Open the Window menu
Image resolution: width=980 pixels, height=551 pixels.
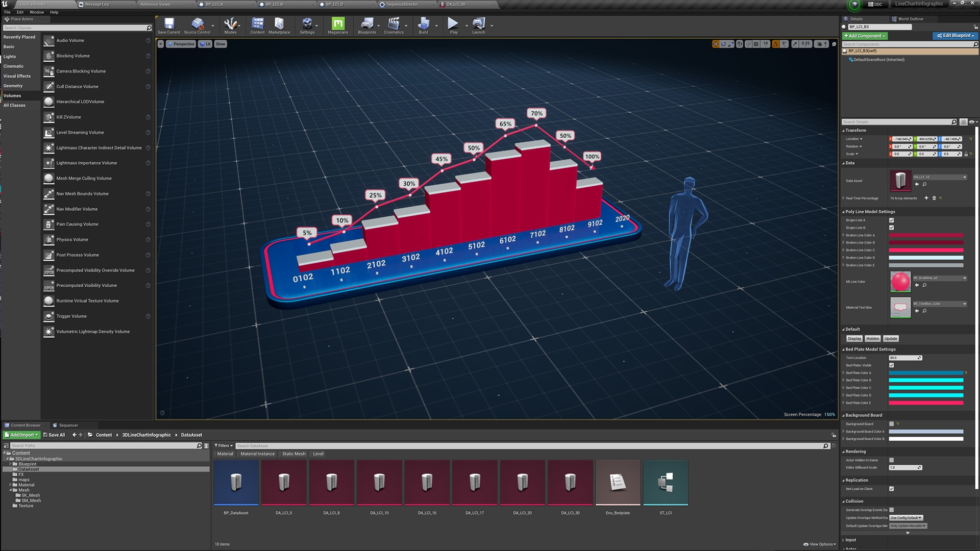[x=36, y=12]
